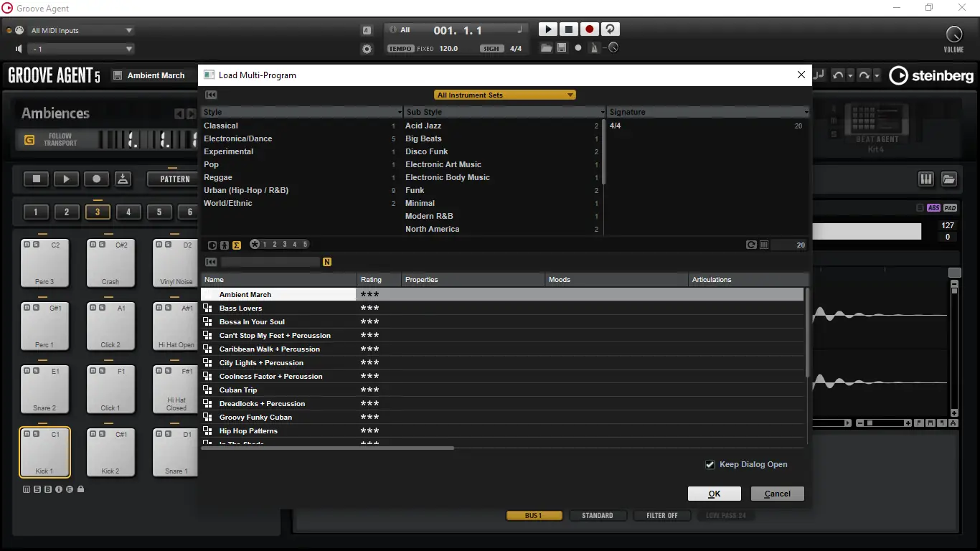Screen dimensions: 980x551
Task: Expand the Sub Style column dropdown arrow
Action: click(x=603, y=113)
